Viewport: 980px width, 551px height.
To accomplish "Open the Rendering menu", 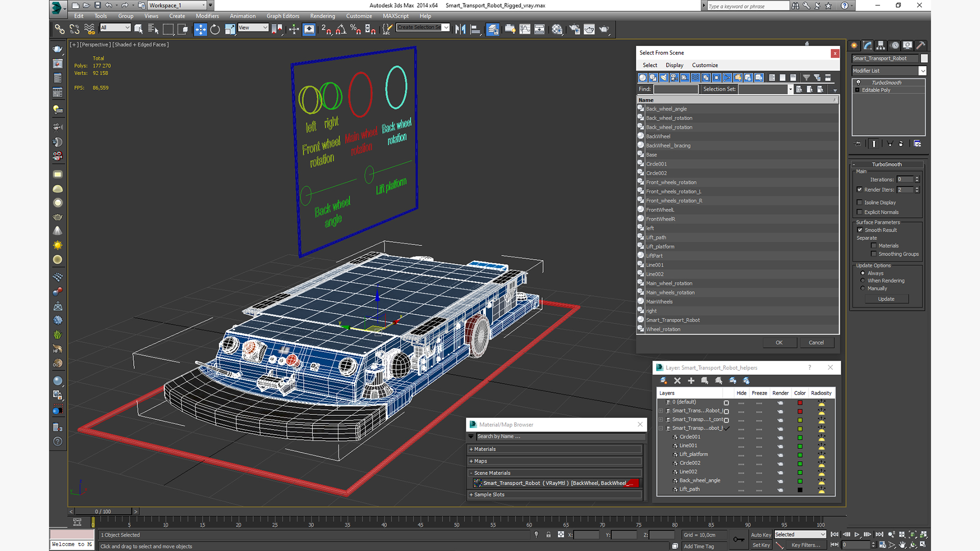I will [x=323, y=16].
